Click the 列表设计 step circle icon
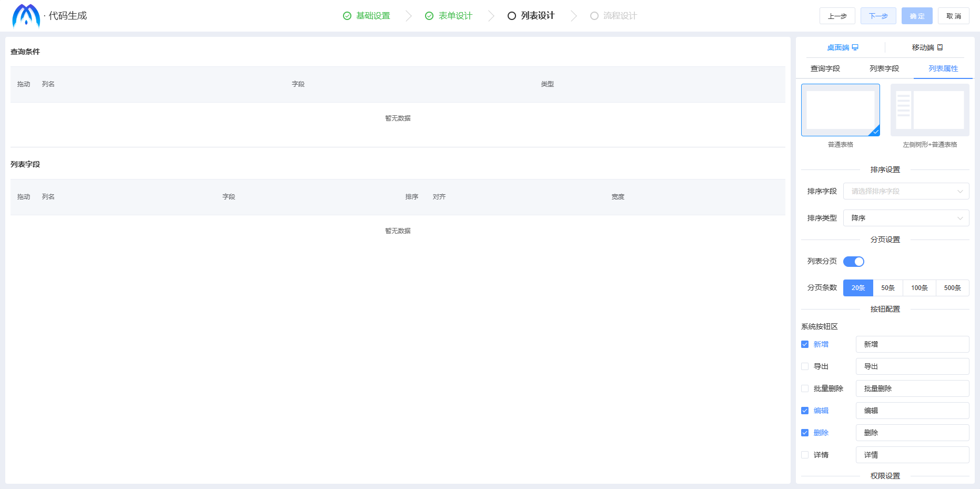Image resolution: width=980 pixels, height=489 pixels. (x=512, y=16)
